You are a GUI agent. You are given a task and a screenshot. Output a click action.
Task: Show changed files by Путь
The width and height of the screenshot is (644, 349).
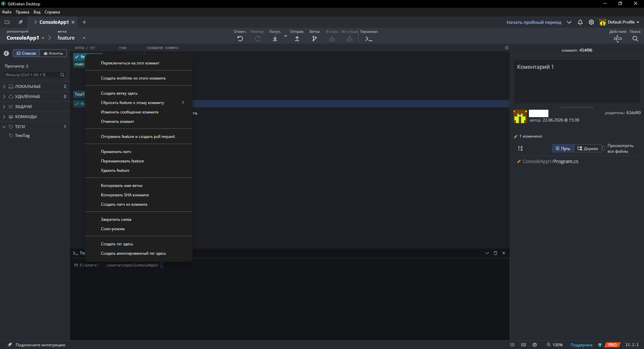click(563, 148)
